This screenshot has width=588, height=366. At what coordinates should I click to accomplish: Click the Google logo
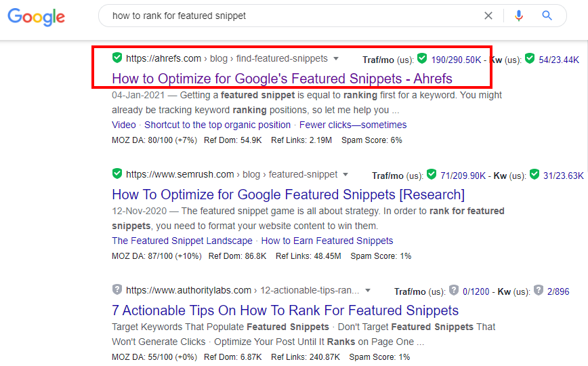pos(37,16)
